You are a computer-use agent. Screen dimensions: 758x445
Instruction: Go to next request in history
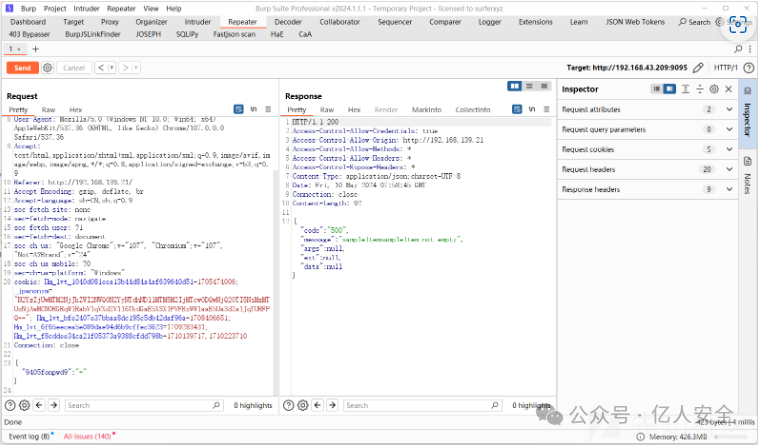[125, 68]
